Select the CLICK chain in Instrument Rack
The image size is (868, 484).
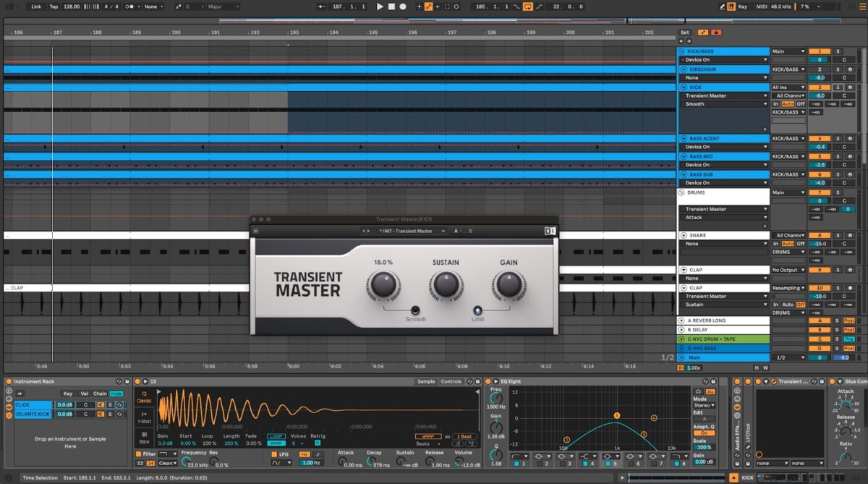pyautogui.click(x=33, y=404)
